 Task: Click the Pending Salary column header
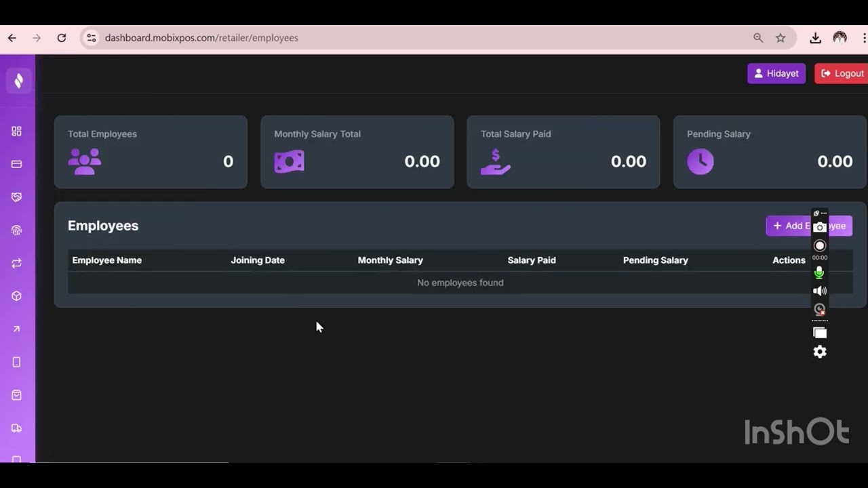[656, 260]
